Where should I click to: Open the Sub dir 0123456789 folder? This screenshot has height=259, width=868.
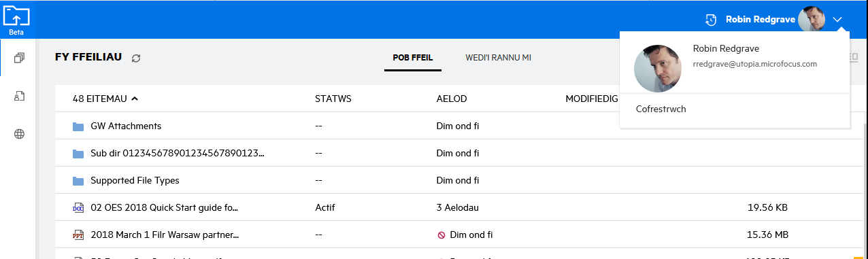[x=178, y=154]
